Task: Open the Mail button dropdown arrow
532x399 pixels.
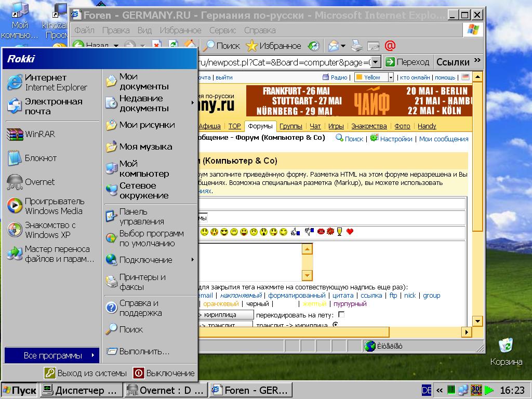Action: tap(343, 46)
